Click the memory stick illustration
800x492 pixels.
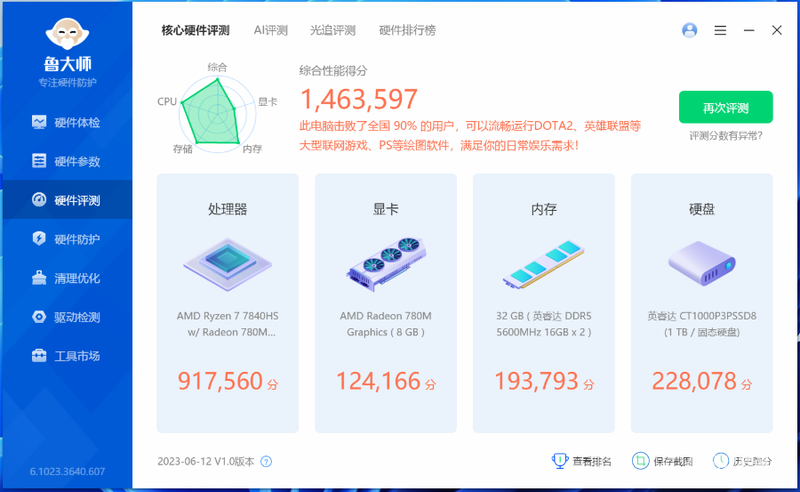[544, 264]
